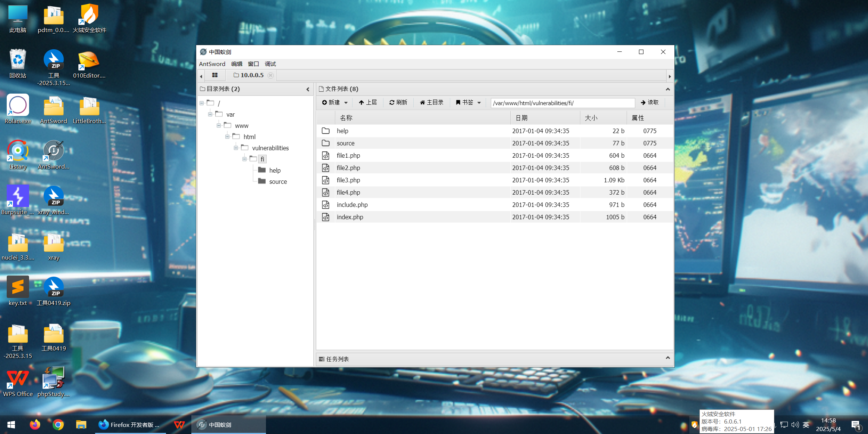
Task: Click the grid home tab icon
Action: tap(214, 75)
